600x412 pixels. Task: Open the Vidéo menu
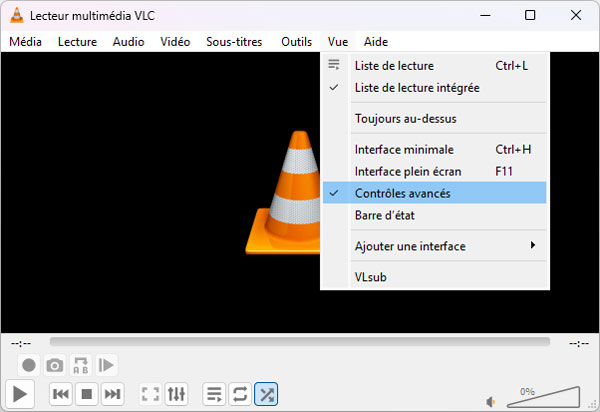175,41
